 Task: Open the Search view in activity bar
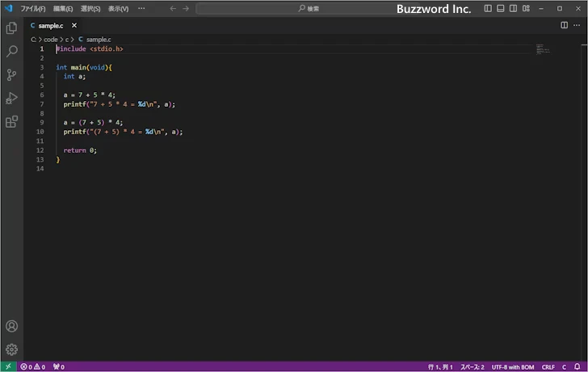11,51
